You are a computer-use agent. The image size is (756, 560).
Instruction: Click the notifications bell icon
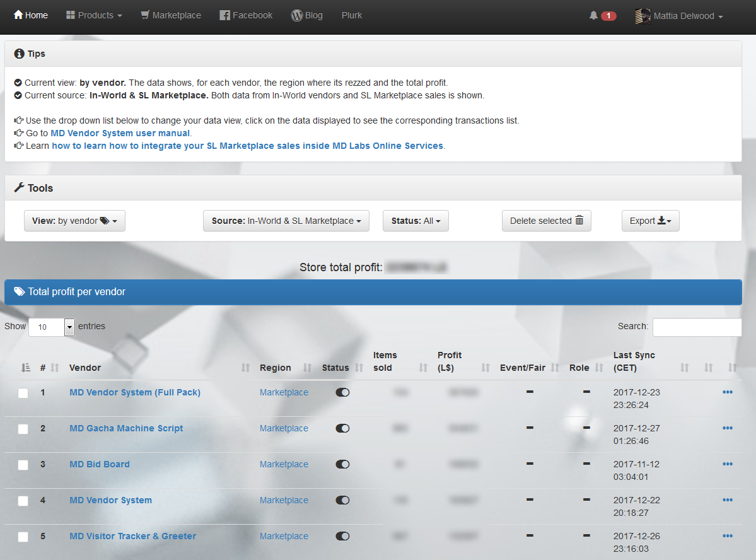click(593, 15)
